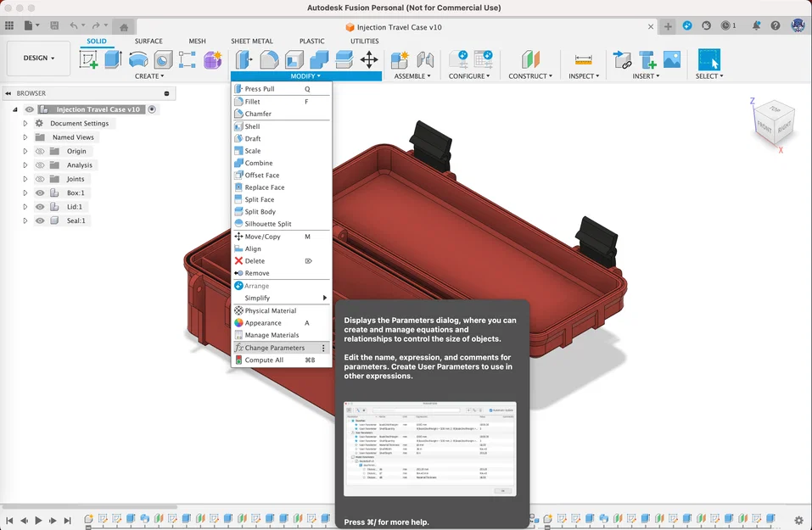Click the Offset Plane icon in Construct
This screenshot has height=530, width=812.
[530, 59]
